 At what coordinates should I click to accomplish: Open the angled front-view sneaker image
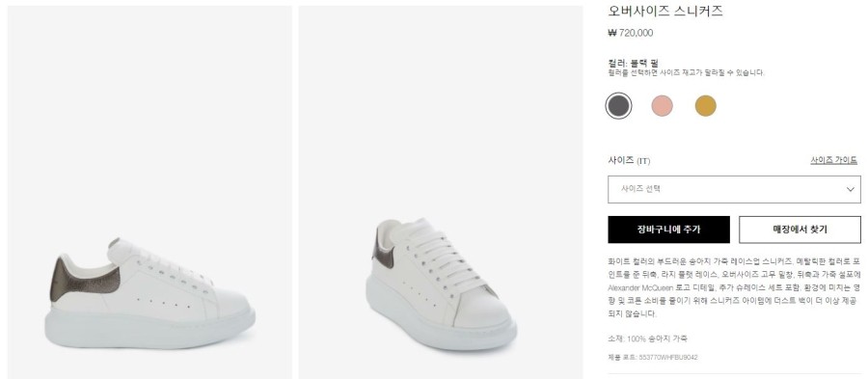click(441, 192)
